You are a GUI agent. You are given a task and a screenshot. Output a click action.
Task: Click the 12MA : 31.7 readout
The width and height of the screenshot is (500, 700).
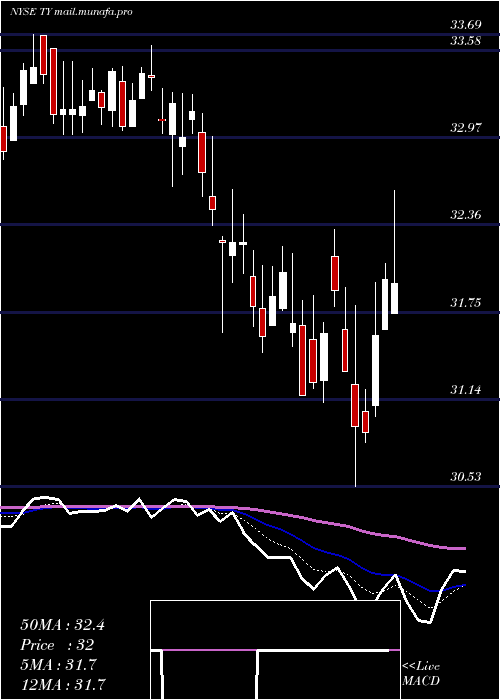click(62, 685)
